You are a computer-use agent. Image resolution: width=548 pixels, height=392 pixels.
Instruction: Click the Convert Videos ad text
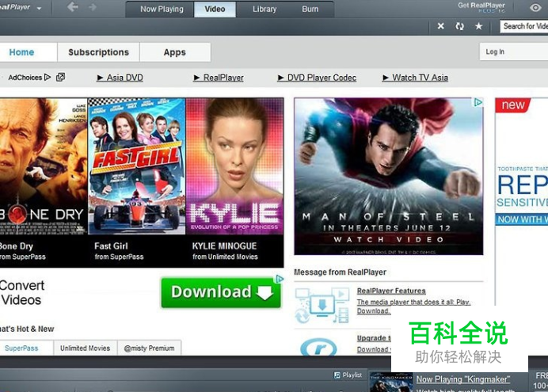pos(22,293)
